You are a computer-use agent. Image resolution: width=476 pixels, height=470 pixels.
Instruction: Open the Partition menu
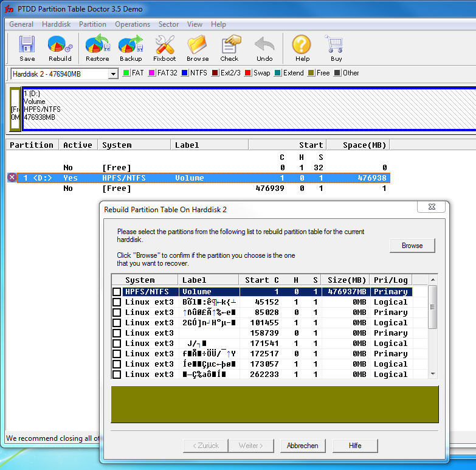[x=92, y=24]
